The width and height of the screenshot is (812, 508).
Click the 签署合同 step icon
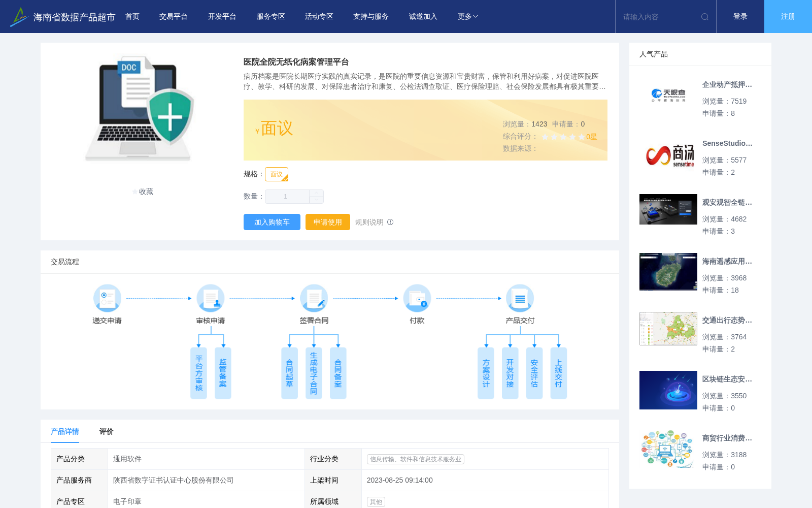click(314, 298)
